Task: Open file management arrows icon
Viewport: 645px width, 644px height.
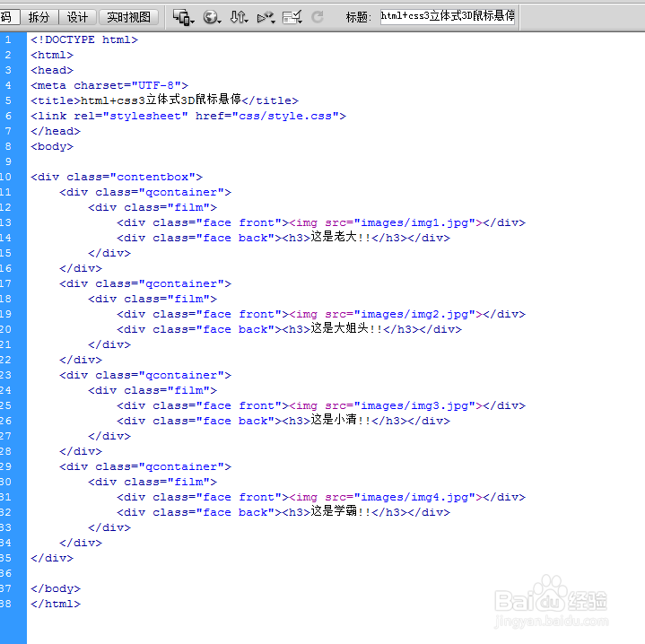Action: point(239,17)
